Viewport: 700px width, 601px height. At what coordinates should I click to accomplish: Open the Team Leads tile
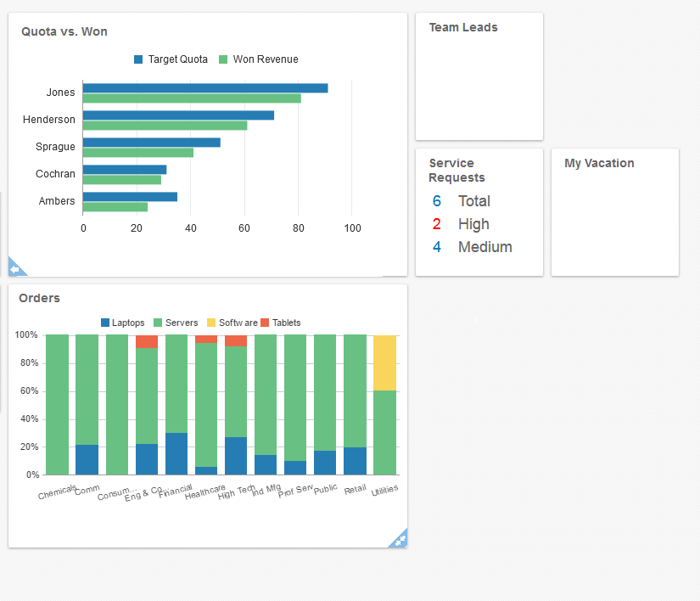(479, 76)
